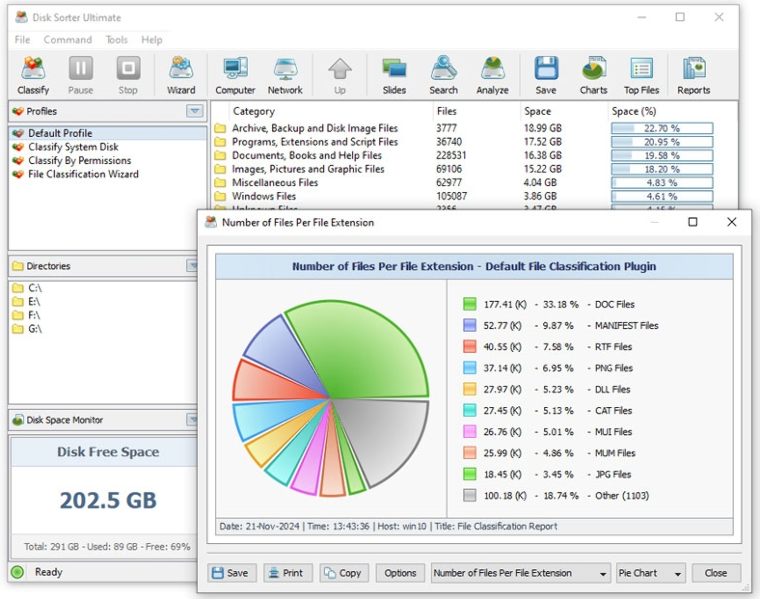The width and height of the screenshot is (760, 599).
Task: Click the red RTF Files legend swatch
Action: click(469, 347)
